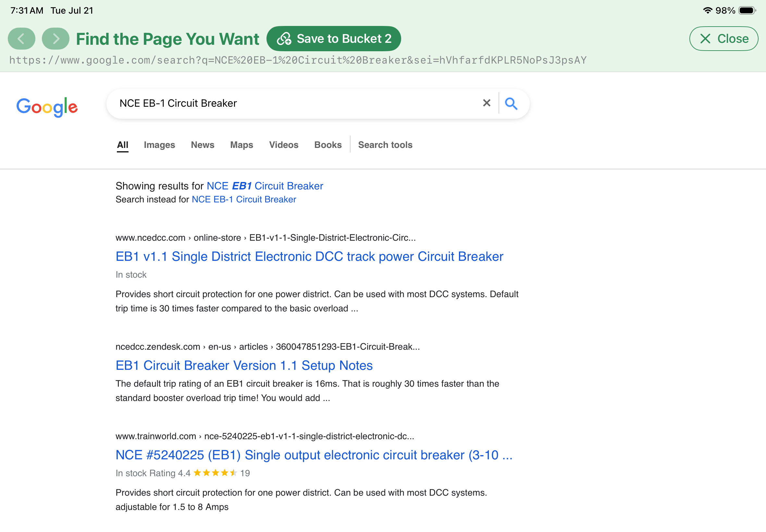Screen dimensions: 766x532
Task: Click the Find the Page You Want heading
Action: (x=167, y=39)
